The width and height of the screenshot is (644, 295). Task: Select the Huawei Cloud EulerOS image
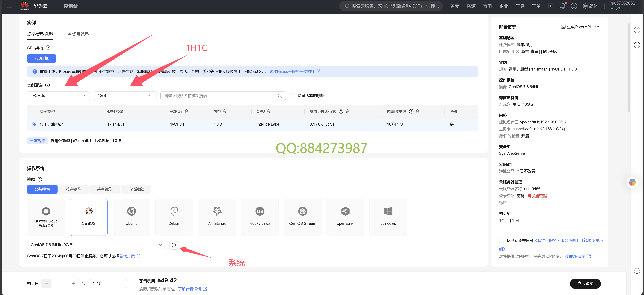pyautogui.click(x=46, y=217)
